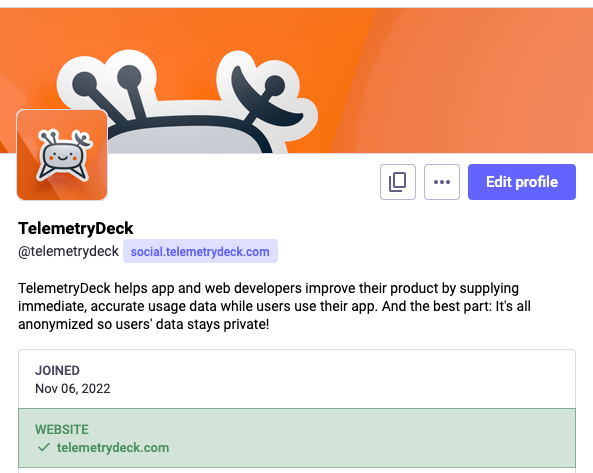
Task: Open the telemetrydeck.com website link
Action: pyautogui.click(x=113, y=448)
